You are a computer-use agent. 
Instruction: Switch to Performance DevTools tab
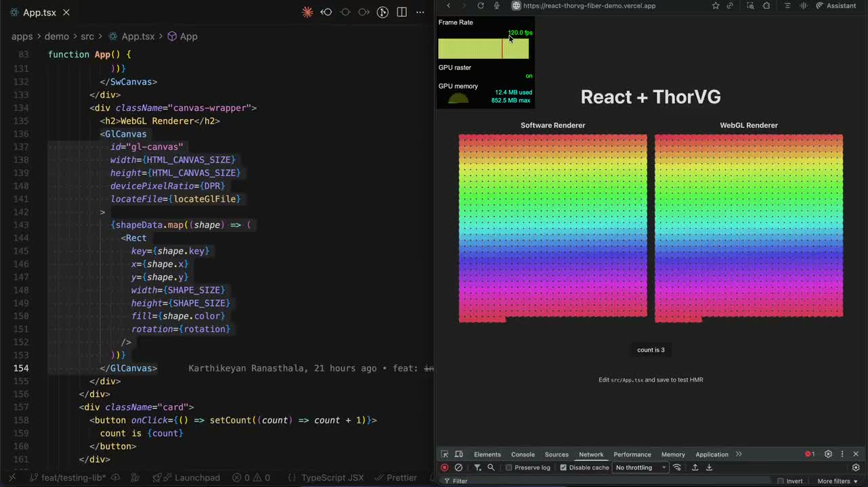point(632,455)
